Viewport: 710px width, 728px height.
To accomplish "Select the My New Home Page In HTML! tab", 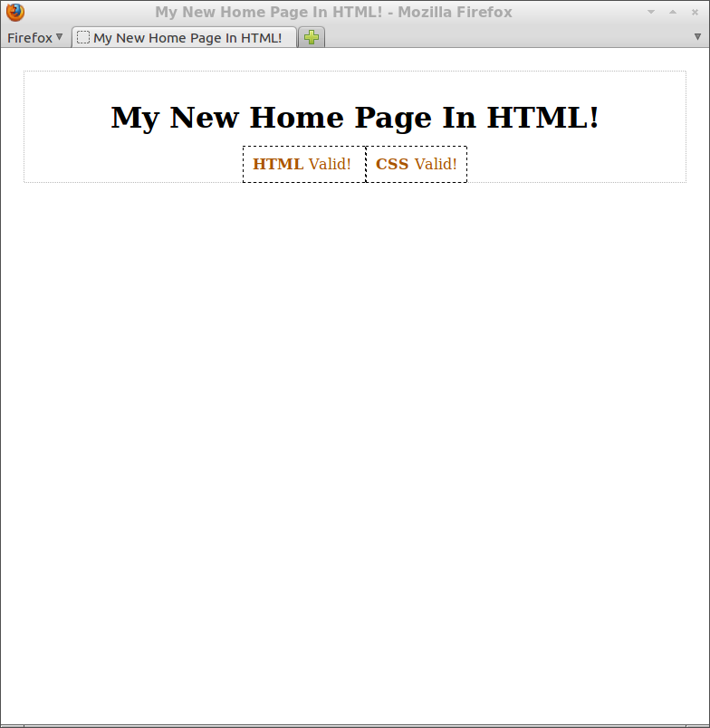I will 185,38.
